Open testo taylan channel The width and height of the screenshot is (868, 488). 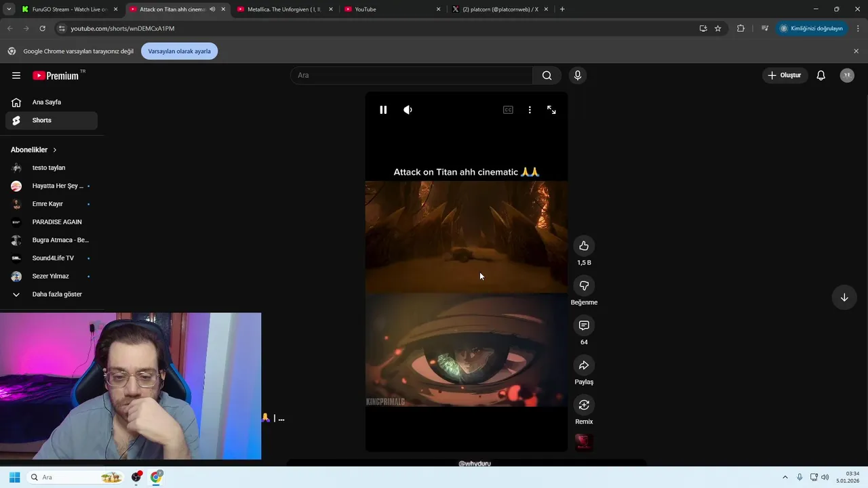pyautogui.click(x=52, y=168)
